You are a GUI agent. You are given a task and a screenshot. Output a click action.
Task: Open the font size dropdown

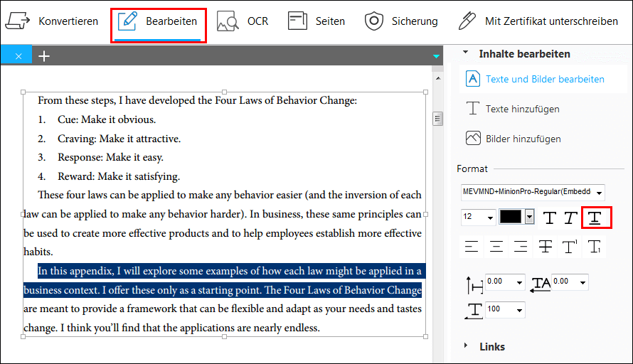pyautogui.click(x=490, y=218)
